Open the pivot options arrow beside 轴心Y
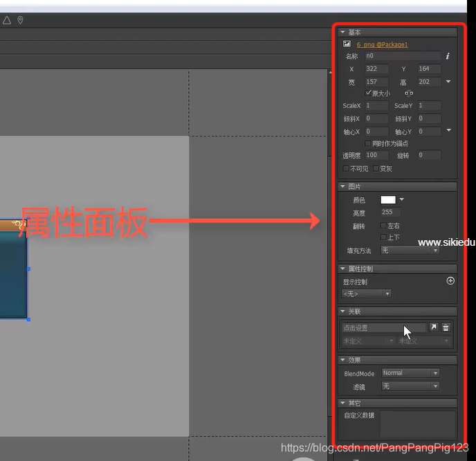The image size is (476, 461). point(449,130)
